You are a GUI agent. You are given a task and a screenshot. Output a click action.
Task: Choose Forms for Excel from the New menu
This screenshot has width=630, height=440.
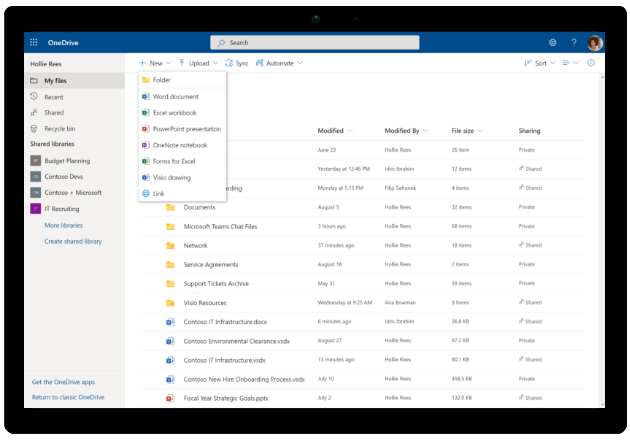click(182, 161)
